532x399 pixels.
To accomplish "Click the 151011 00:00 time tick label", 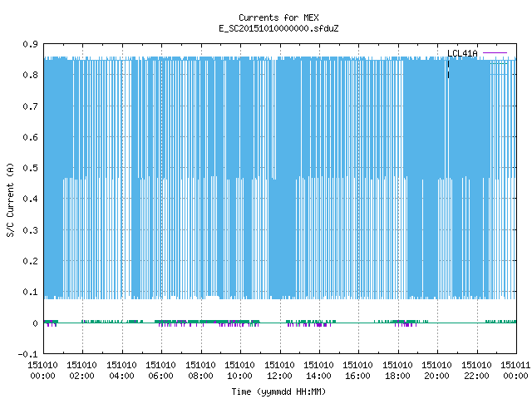I will [515, 371].
